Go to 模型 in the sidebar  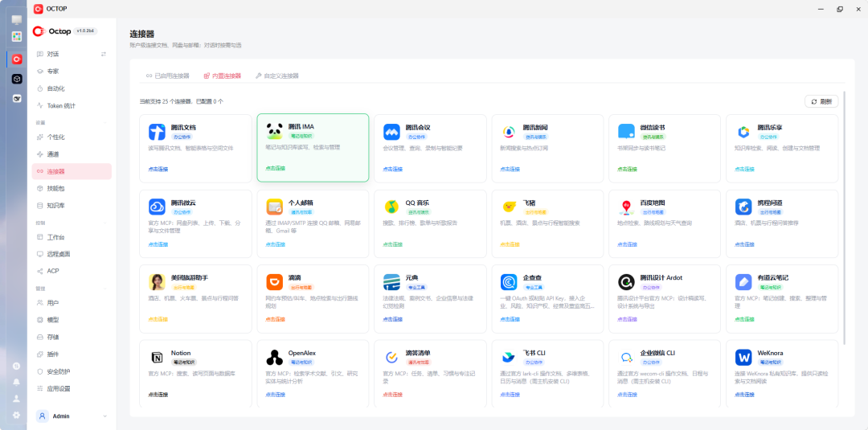72,320
